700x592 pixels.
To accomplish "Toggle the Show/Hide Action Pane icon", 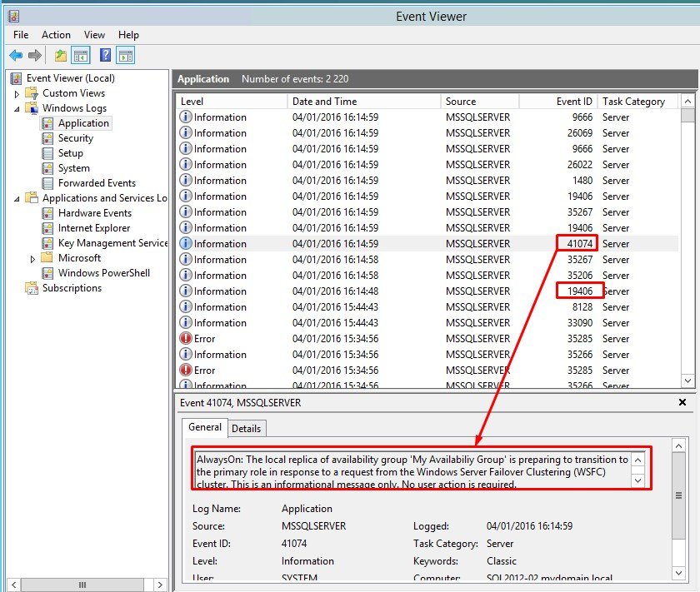I will pyautogui.click(x=125, y=56).
